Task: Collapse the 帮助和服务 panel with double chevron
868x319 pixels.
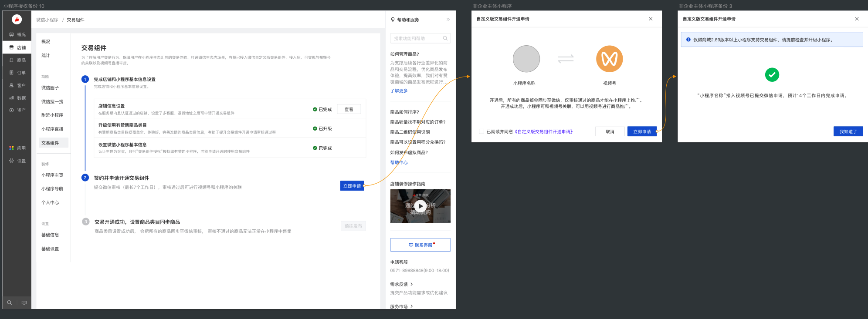Action: [x=448, y=20]
